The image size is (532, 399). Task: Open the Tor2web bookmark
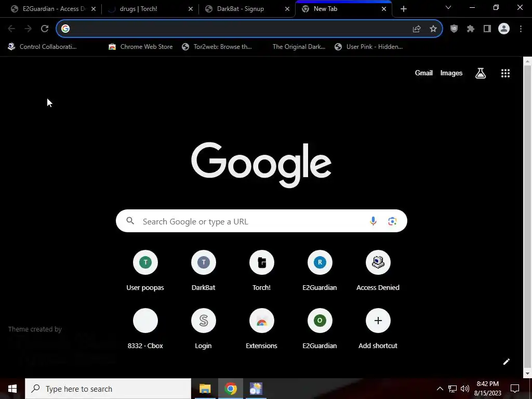[x=217, y=47]
